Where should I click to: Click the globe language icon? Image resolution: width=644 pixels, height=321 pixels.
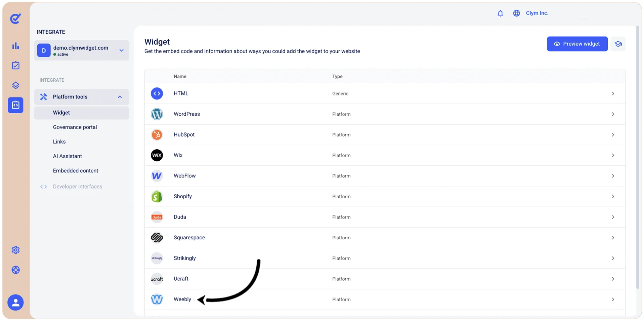[516, 13]
